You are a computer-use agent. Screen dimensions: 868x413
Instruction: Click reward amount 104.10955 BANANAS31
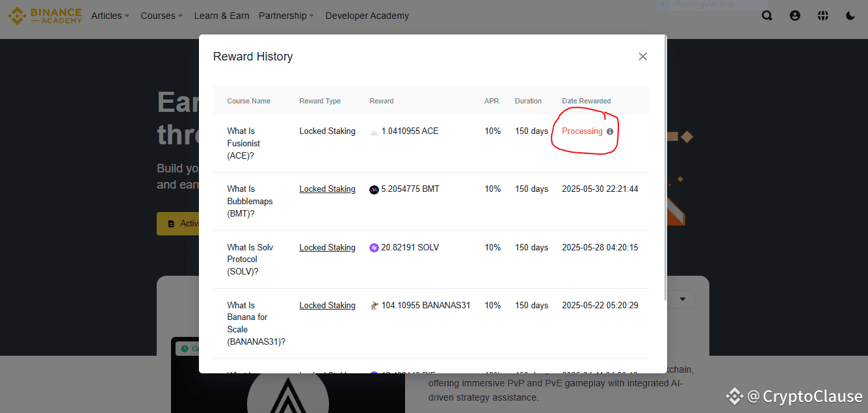[x=426, y=306]
